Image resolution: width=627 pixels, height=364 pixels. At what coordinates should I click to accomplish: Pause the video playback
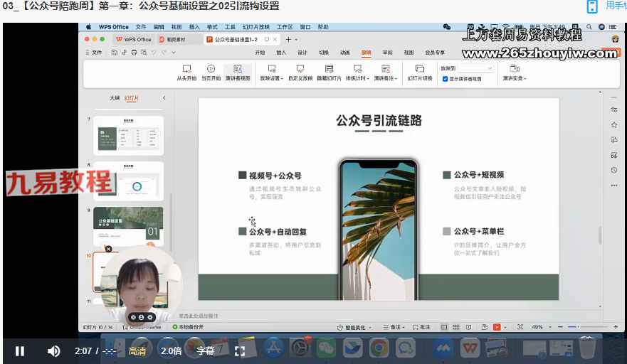coord(20,350)
